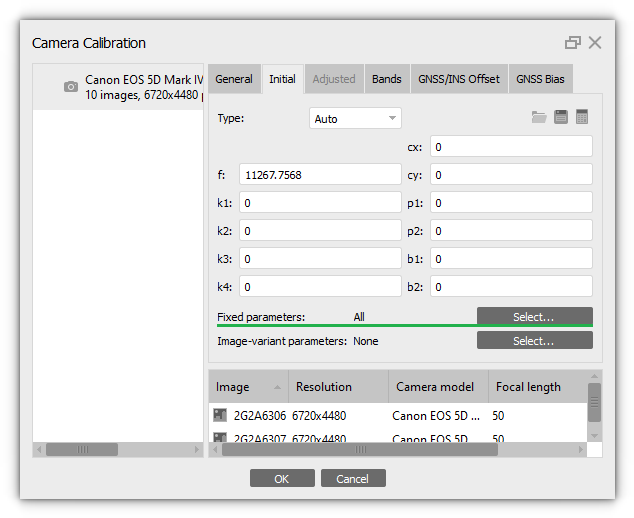The image size is (634, 518).
Task: Click focal length 50 in the 2G2A6306 row
Action: click(498, 416)
